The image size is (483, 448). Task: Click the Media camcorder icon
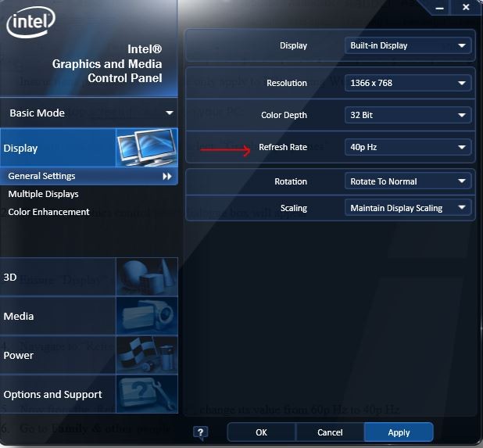point(147,316)
